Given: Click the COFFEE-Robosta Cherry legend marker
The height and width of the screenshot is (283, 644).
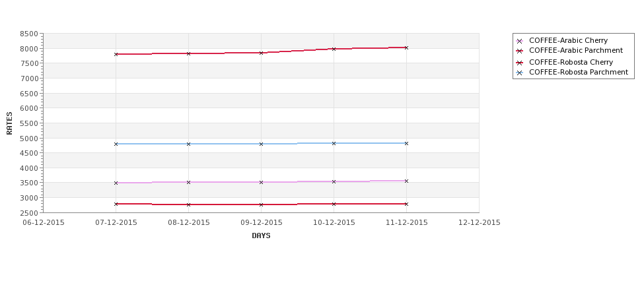Looking at the screenshot, I should 519,63.
